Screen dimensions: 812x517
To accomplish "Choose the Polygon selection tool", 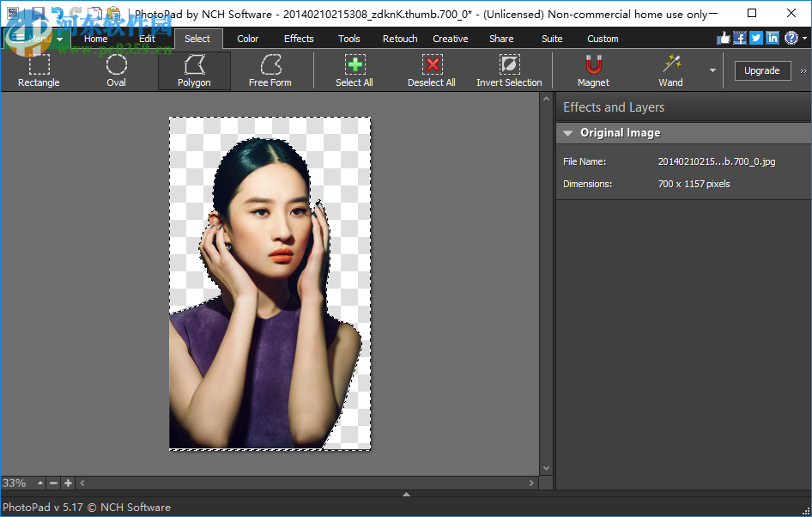I will [x=193, y=69].
